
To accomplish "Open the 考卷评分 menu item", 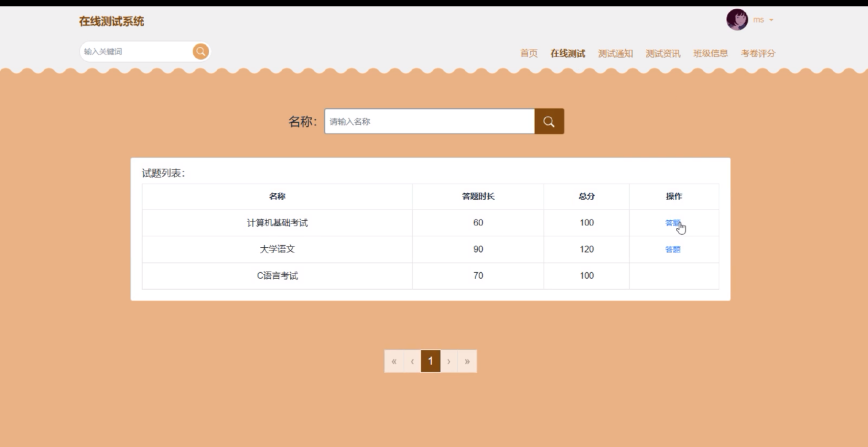I will 758,53.
